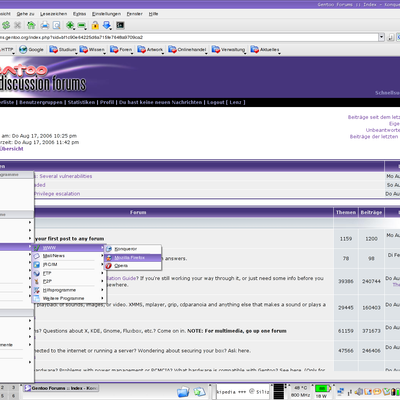The image size is (400, 400).
Task: Click the Statistiken forum link
Action: (81, 102)
